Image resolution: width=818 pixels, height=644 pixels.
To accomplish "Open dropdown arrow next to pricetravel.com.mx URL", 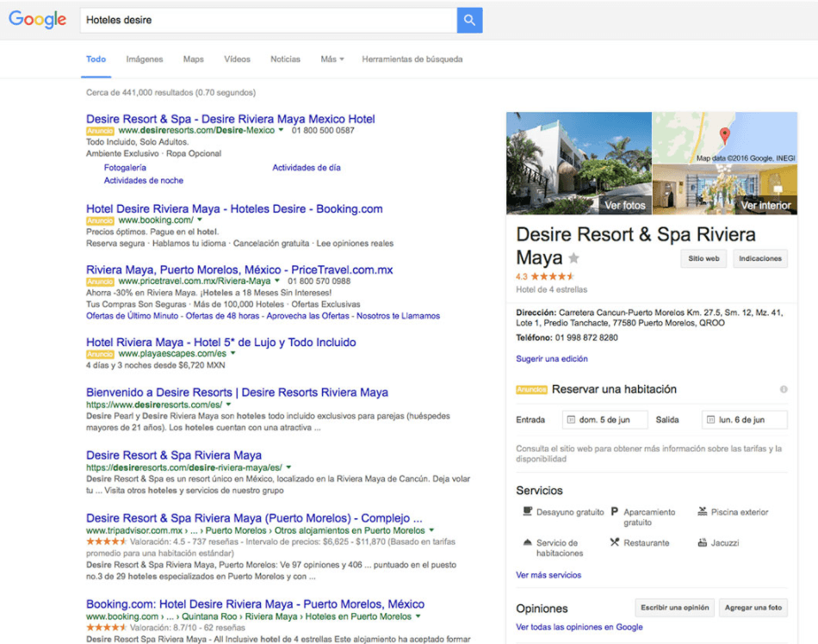I will [x=277, y=281].
